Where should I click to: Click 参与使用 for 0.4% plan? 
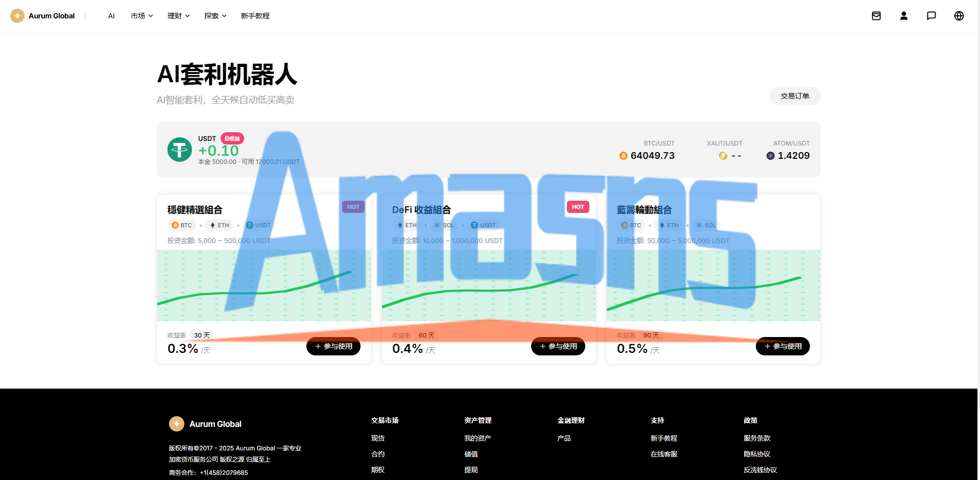[x=558, y=346]
